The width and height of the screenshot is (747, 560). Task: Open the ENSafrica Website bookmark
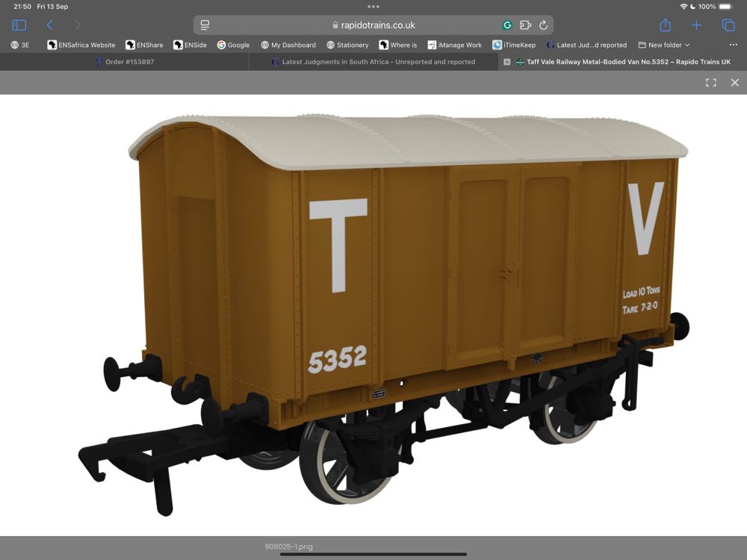click(x=81, y=45)
